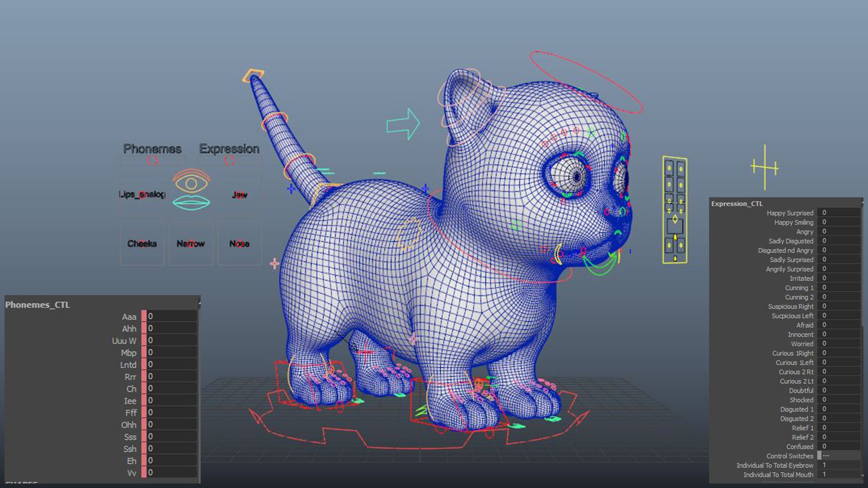Viewport: 868px width, 488px height.
Task: Select the Confused attribute label
Action: [x=799, y=446]
